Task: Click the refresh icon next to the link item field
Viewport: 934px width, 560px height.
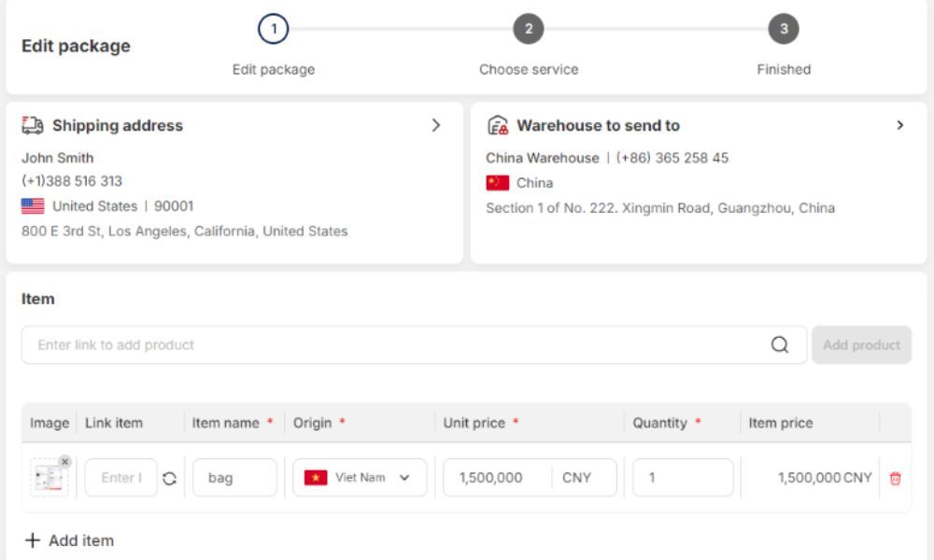Action: point(169,478)
